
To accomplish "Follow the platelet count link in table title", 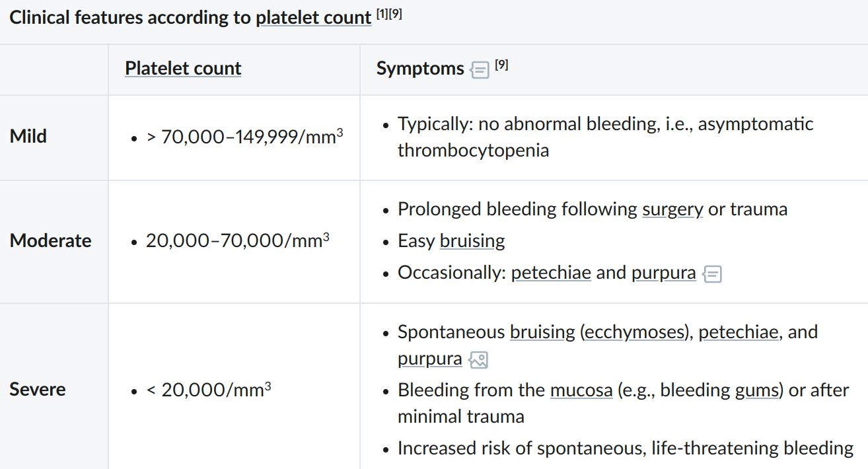I will [x=313, y=17].
